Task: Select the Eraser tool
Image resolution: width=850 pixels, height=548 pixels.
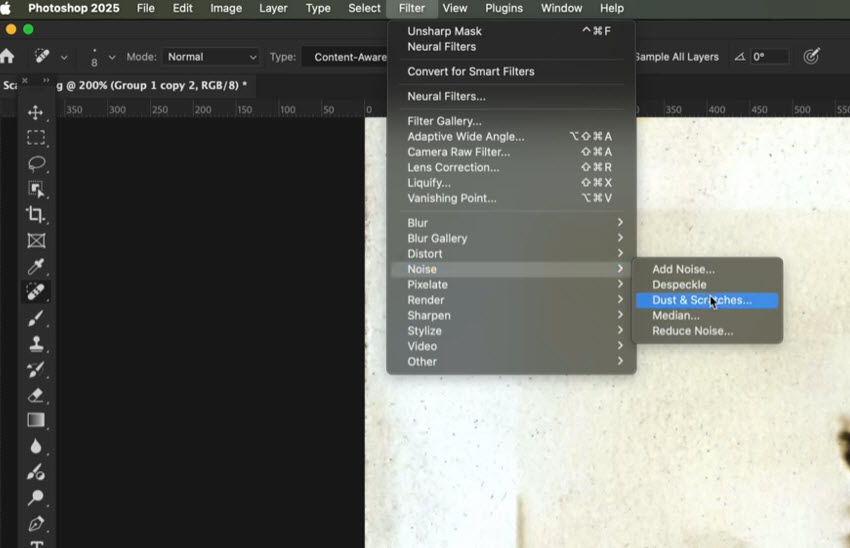Action: (36, 395)
